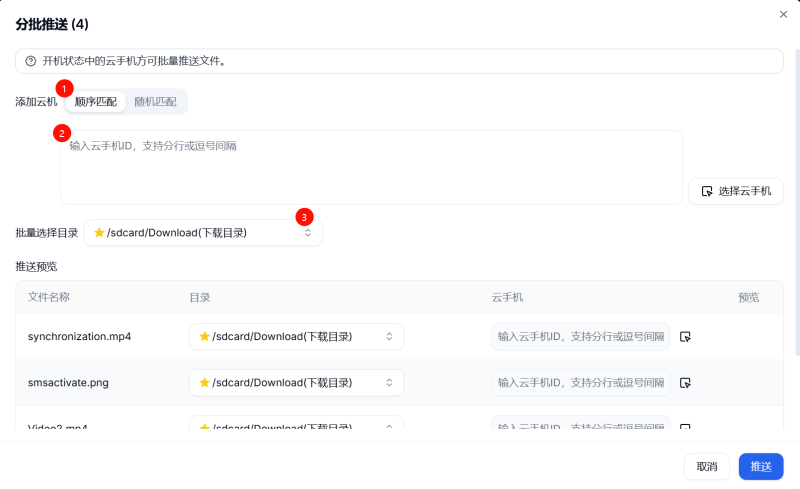The height and width of the screenshot is (489, 800).
Task: Expand directory dropdown for smsactivate.png
Action: point(296,383)
